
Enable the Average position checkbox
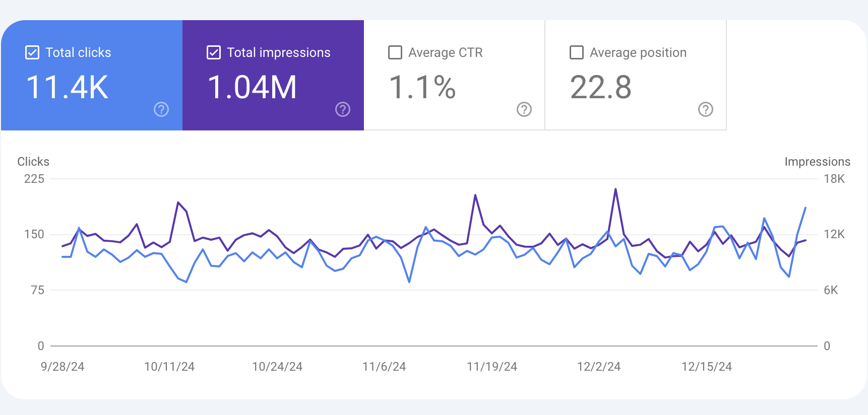click(577, 52)
